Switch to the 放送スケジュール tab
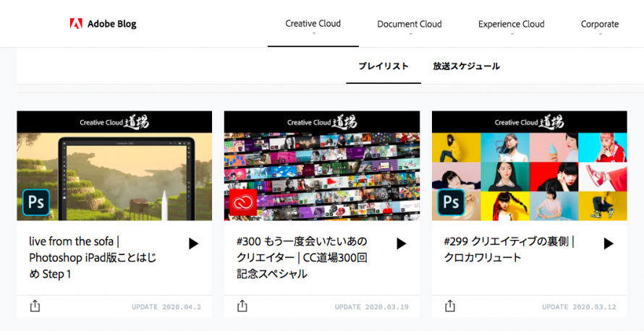The image size is (644, 331). pyautogui.click(x=466, y=66)
